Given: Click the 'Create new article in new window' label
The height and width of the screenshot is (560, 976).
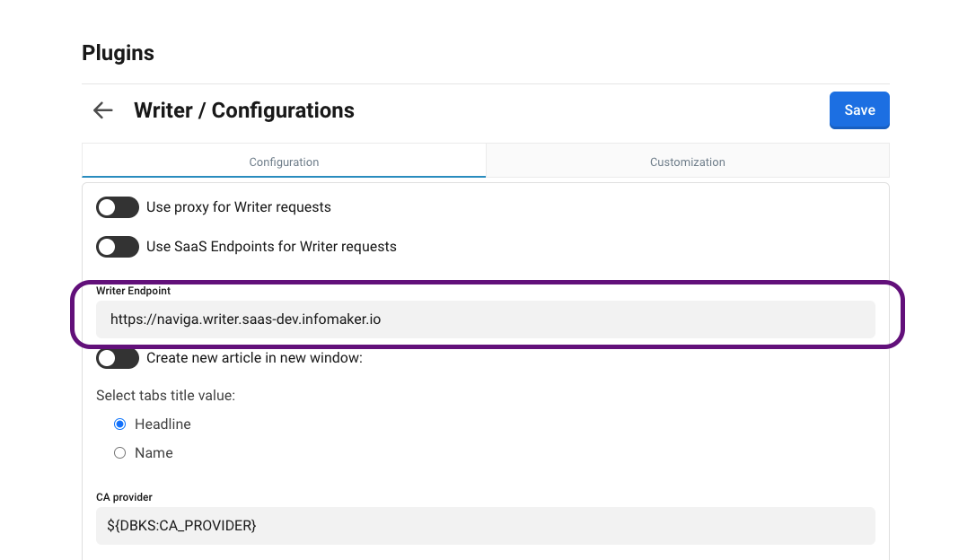Looking at the screenshot, I should 254,358.
